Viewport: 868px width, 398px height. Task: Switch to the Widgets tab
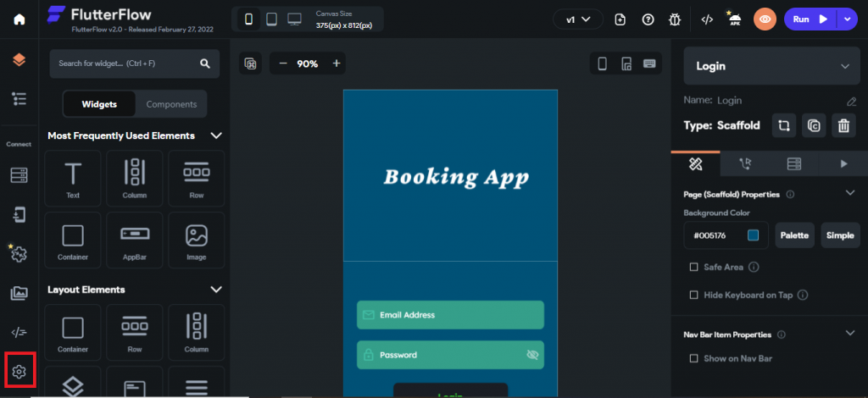(x=100, y=104)
